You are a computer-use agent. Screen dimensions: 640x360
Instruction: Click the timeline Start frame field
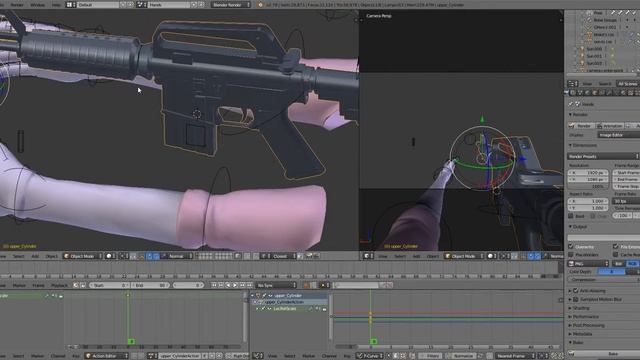coord(109,285)
